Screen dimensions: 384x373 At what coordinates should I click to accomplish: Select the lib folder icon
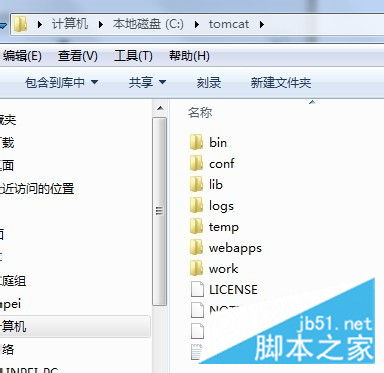click(x=196, y=184)
